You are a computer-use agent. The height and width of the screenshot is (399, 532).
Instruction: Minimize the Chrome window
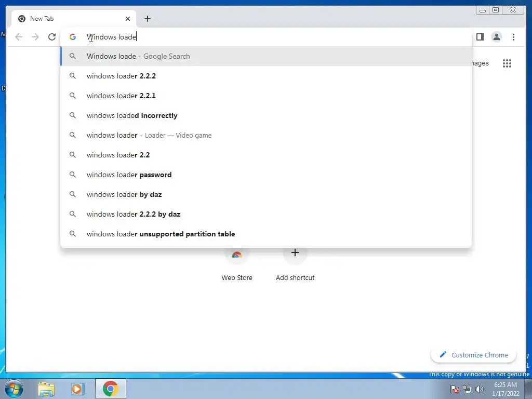click(482, 10)
